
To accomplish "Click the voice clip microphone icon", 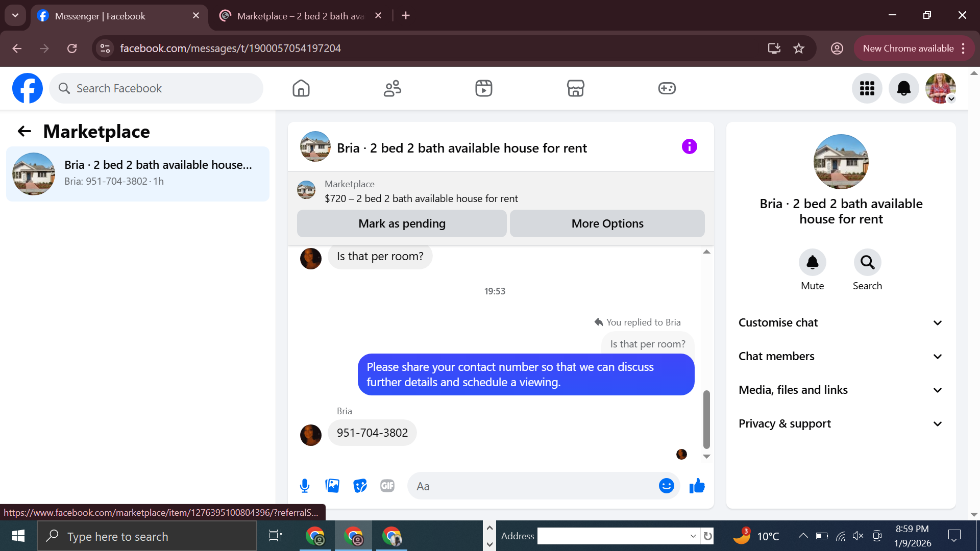I will pos(305,486).
